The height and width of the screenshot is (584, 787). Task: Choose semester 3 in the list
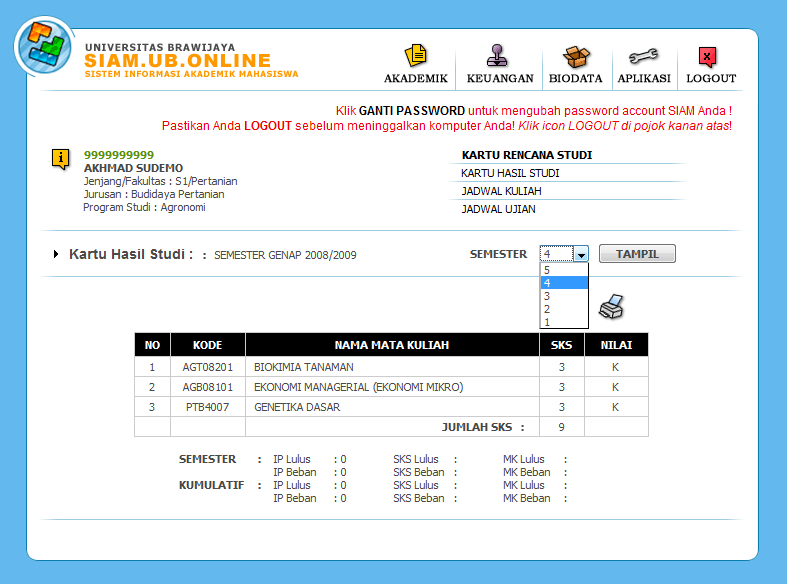tap(564, 296)
